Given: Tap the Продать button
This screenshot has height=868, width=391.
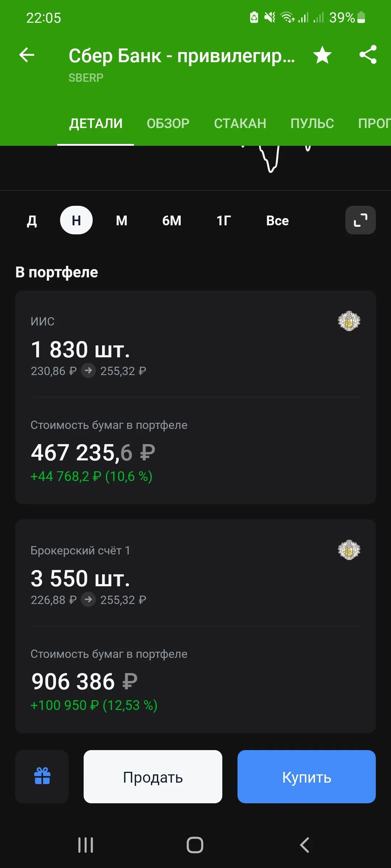Looking at the screenshot, I should [x=153, y=776].
